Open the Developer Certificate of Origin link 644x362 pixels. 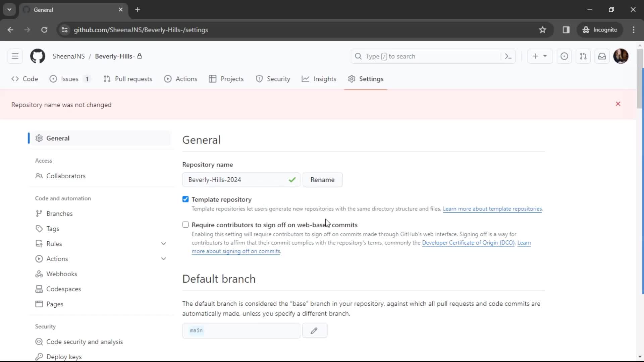pyautogui.click(x=468, y=243)
